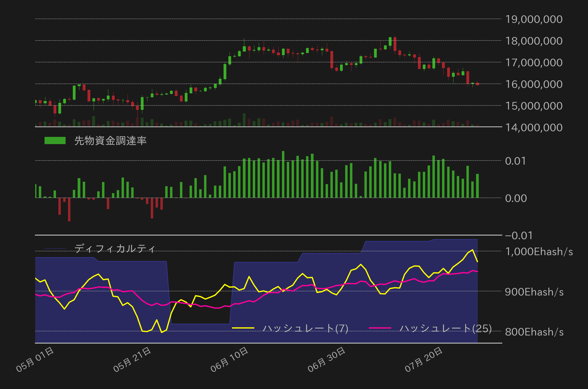Click the 1,000Ehash/s axis label

pyautogui.click(x=539, y=252)
